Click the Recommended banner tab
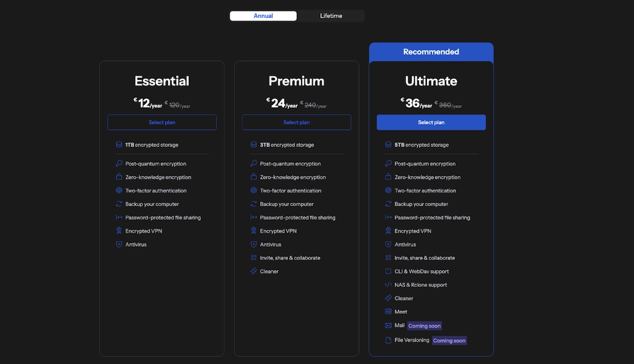This screenshot has width=634, height=364. click(431, 52)
